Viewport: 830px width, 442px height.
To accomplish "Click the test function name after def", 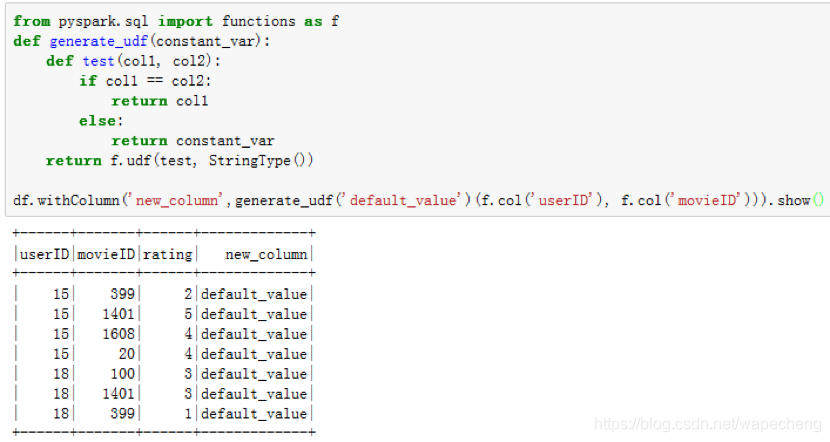I will point(98,61).
